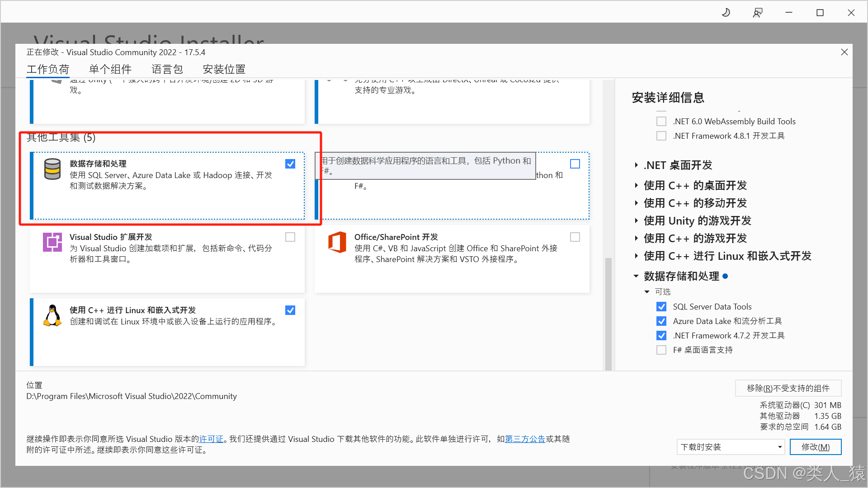Expand .NET 桌面开发 details

(636, 165)
